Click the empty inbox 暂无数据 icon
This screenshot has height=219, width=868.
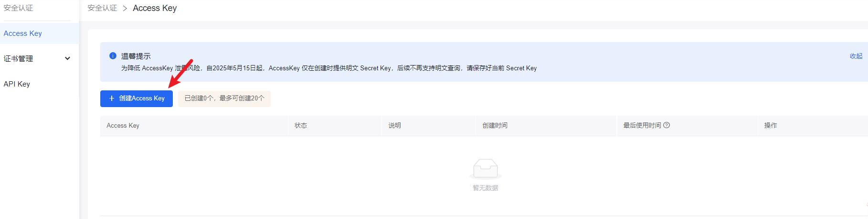(485, 168)
